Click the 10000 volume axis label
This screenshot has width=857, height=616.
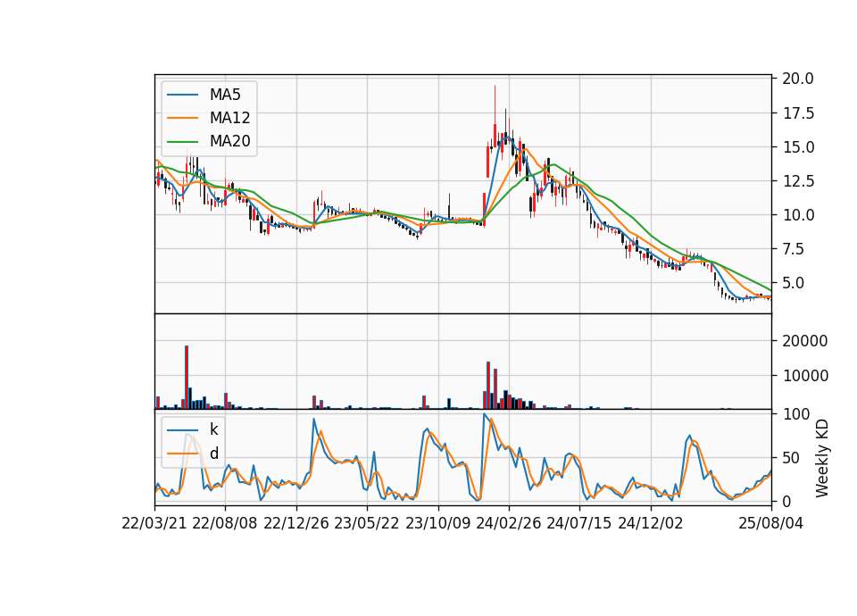805,376
